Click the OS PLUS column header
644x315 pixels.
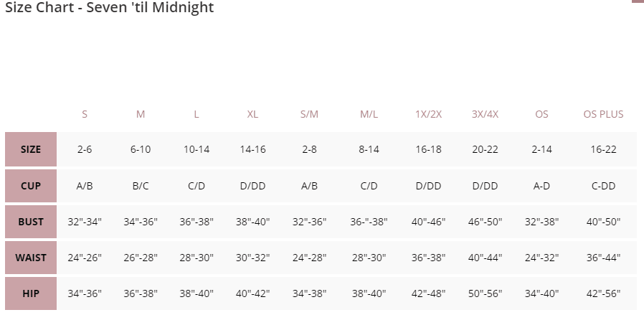tap(603, 114)
